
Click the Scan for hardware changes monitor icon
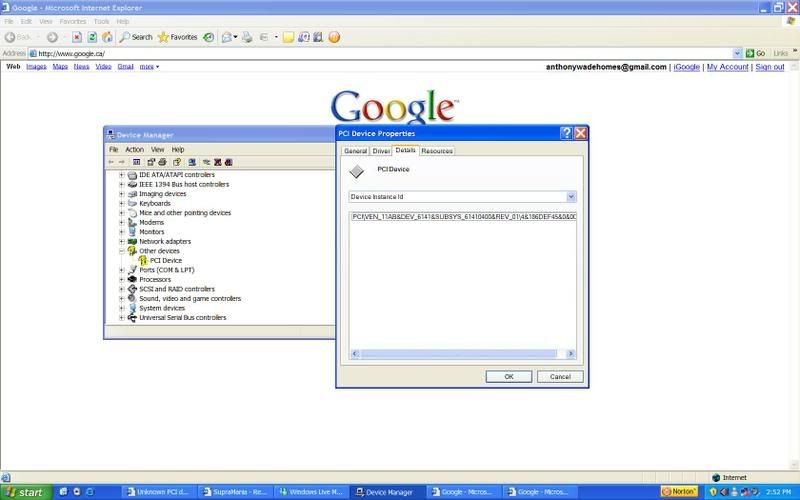pos(192,162)
